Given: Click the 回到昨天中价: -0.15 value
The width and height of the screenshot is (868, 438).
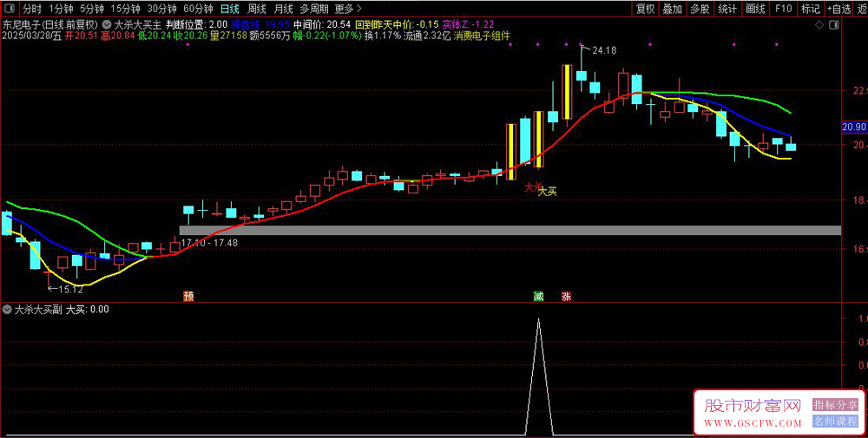Looking at the screenshot, I should [x=397, y=24].
